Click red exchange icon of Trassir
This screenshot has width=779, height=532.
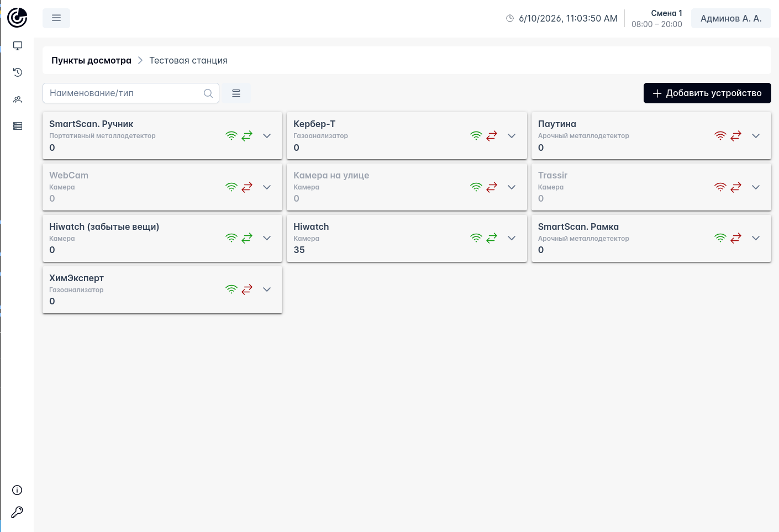point(736,187)
